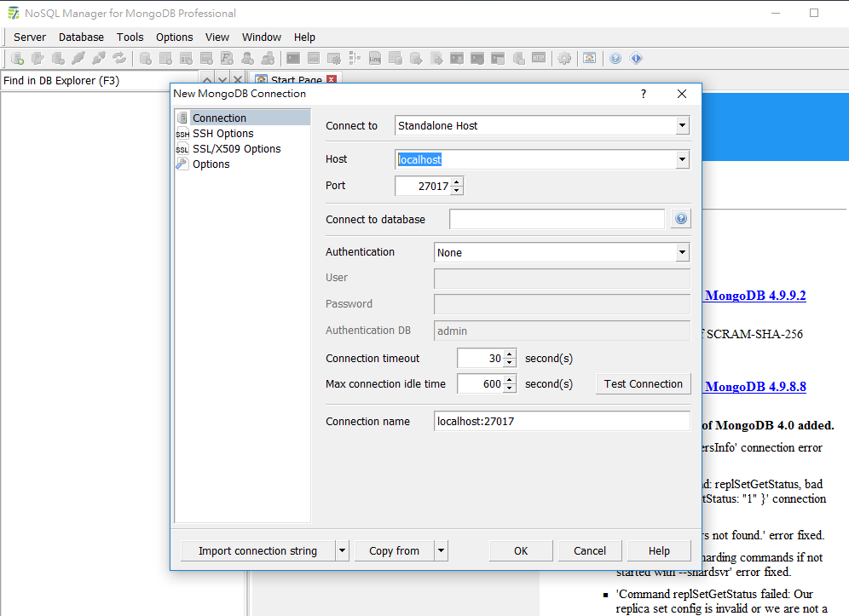
Task: Click the add single user toolbar icon
Action: coord(247,58)
